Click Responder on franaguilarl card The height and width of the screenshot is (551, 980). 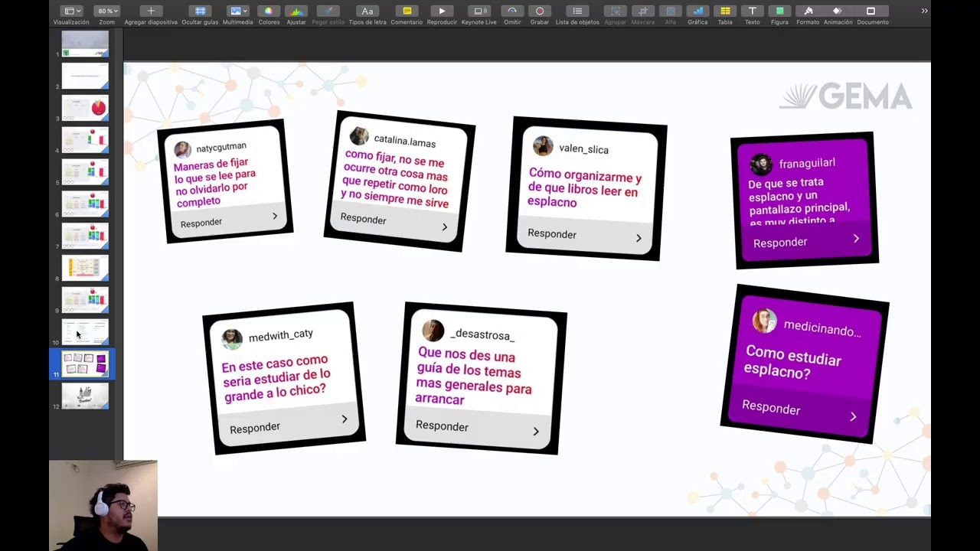780,243
